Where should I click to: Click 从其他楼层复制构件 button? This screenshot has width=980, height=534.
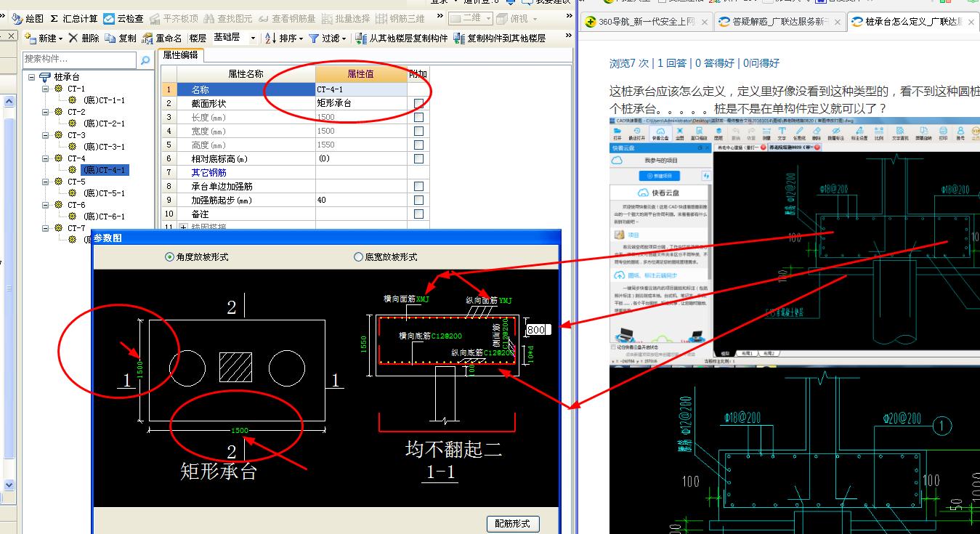tap(402, 38)
